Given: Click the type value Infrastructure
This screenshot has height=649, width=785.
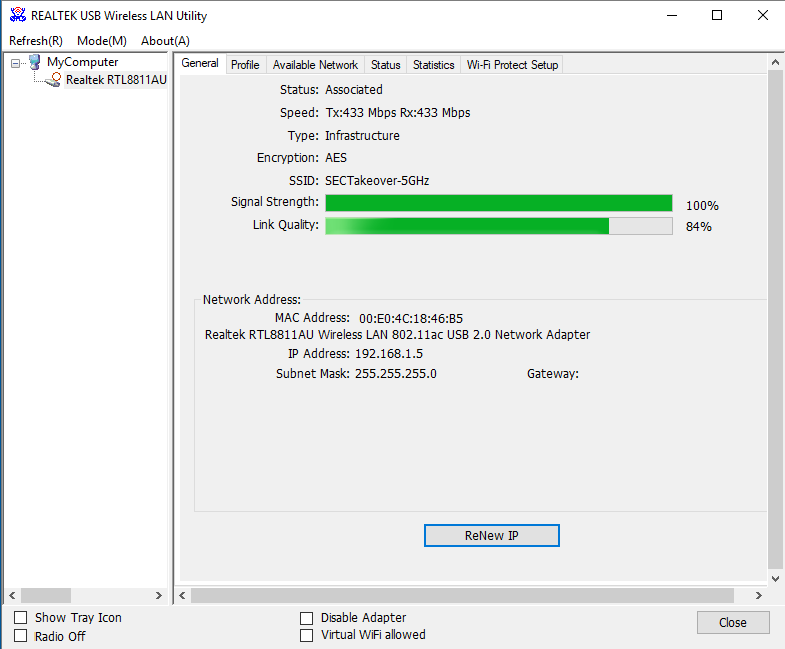Looking at the screenshot, I should click(x=362, y=136).
